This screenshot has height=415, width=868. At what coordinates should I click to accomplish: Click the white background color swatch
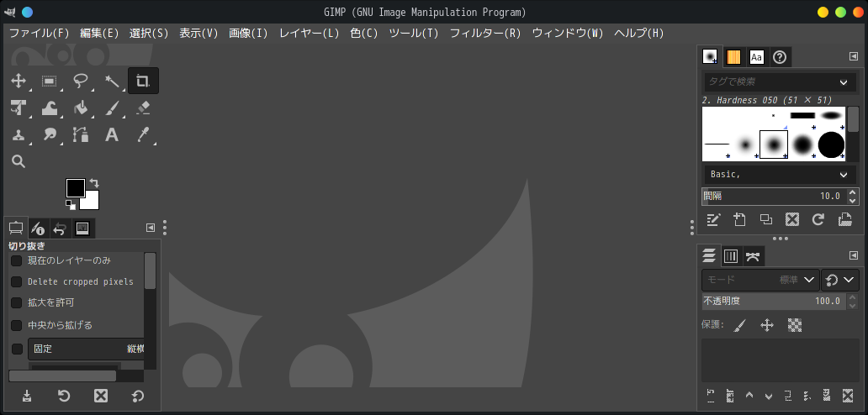coord(92,202)
